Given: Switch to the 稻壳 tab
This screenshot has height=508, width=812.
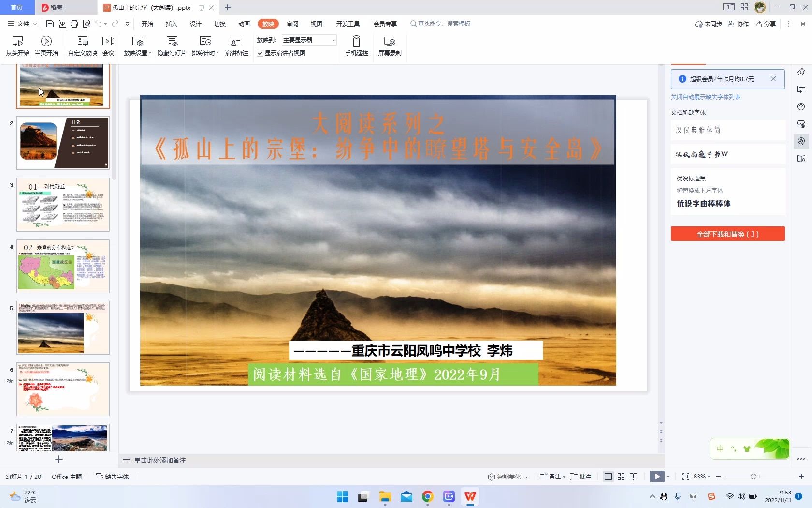Looking at the screenshot, I should [66, 7].
